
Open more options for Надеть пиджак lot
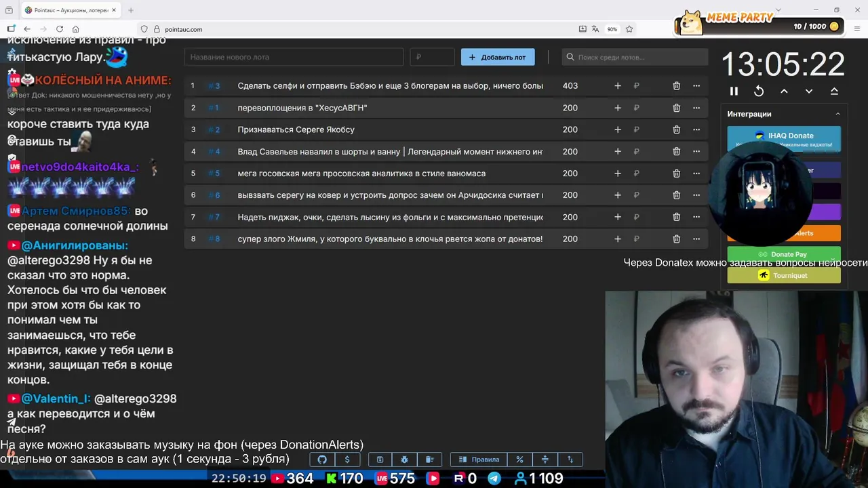[696, 218]
